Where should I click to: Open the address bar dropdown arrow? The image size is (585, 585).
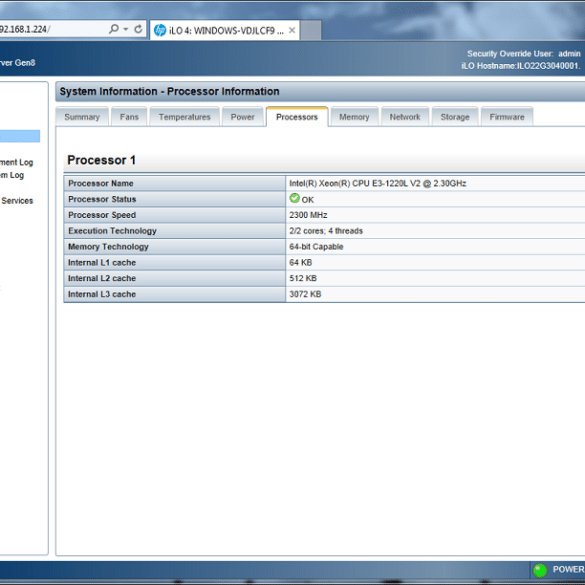pyautogui.click(x=126, y=29)
